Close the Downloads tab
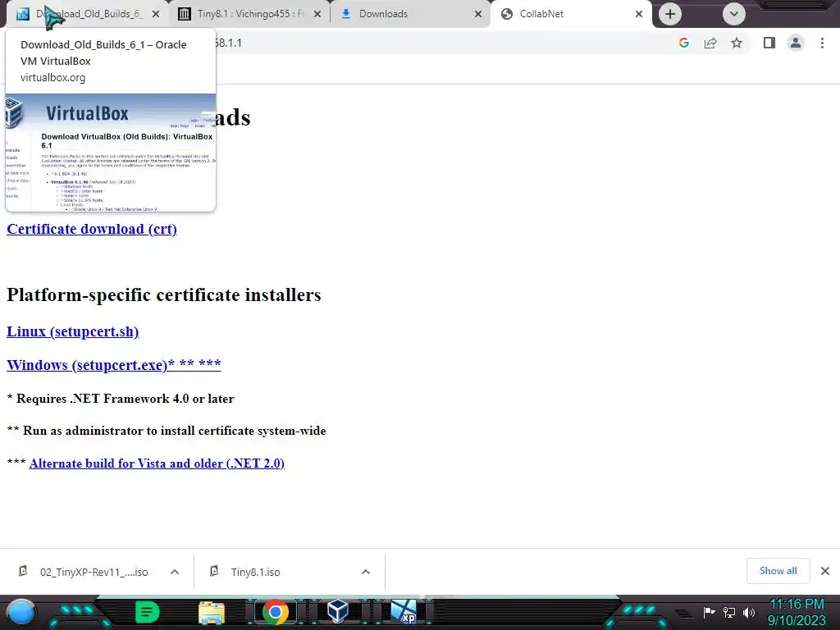The height and width of the screenshot is (630, 840). [x=478, y=14]
